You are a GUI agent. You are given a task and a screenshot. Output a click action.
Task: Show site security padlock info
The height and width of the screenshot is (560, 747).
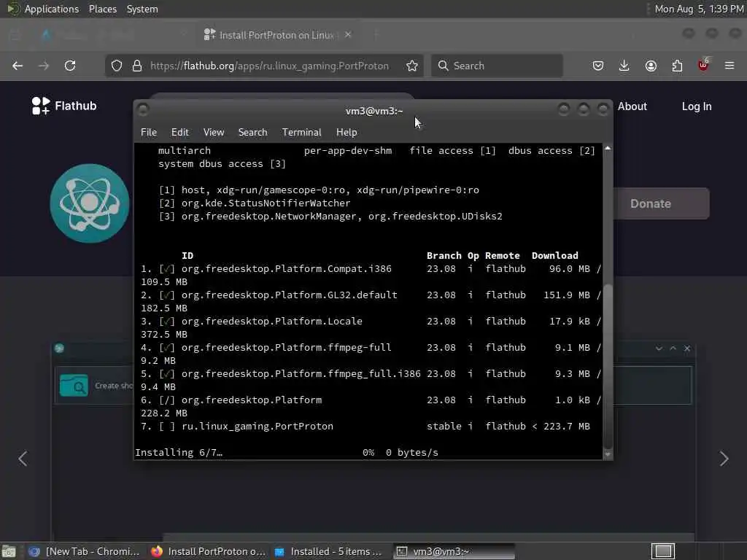[x=137, y=66]
